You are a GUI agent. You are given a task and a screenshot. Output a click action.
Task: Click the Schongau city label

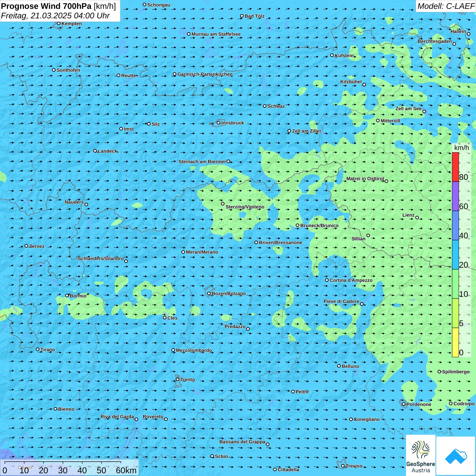pos(158,5)
